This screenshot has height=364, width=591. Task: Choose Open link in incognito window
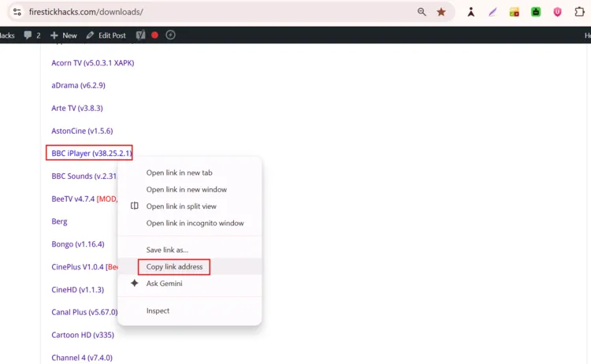[190, 223]
